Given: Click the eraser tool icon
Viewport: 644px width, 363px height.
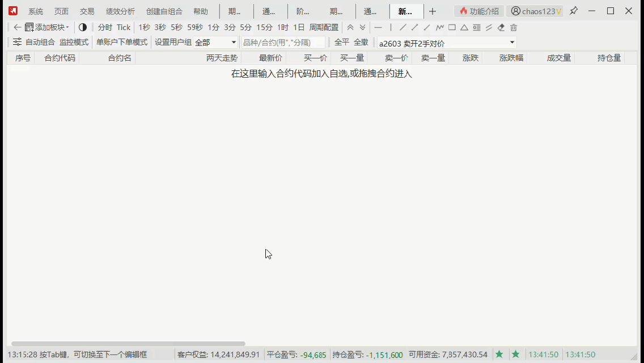Looking at the screenshot, I should pyautogui.click(x=501, y=27).
